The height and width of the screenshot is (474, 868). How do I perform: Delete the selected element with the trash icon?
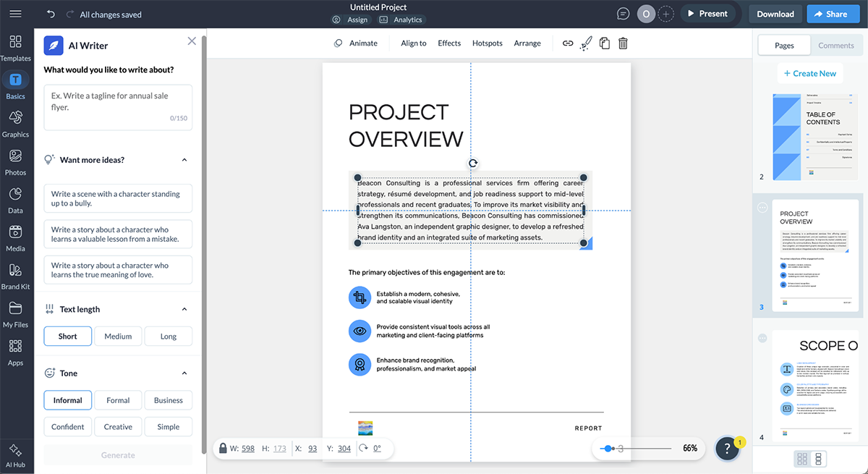click(623, 43)
